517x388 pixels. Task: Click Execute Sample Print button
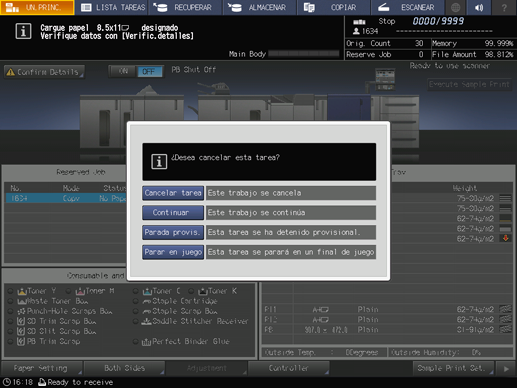[x=469, y=84]
